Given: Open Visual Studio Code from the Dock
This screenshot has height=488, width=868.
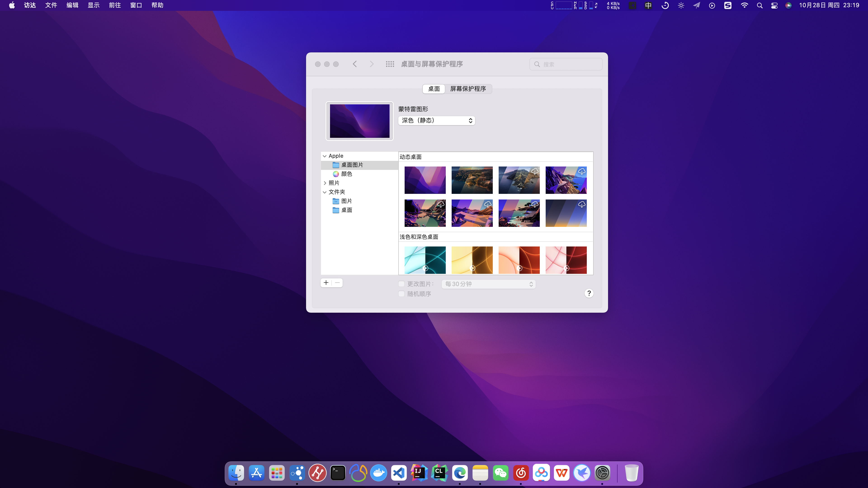Looking at the screenshot, I should [x=399, y=473].
